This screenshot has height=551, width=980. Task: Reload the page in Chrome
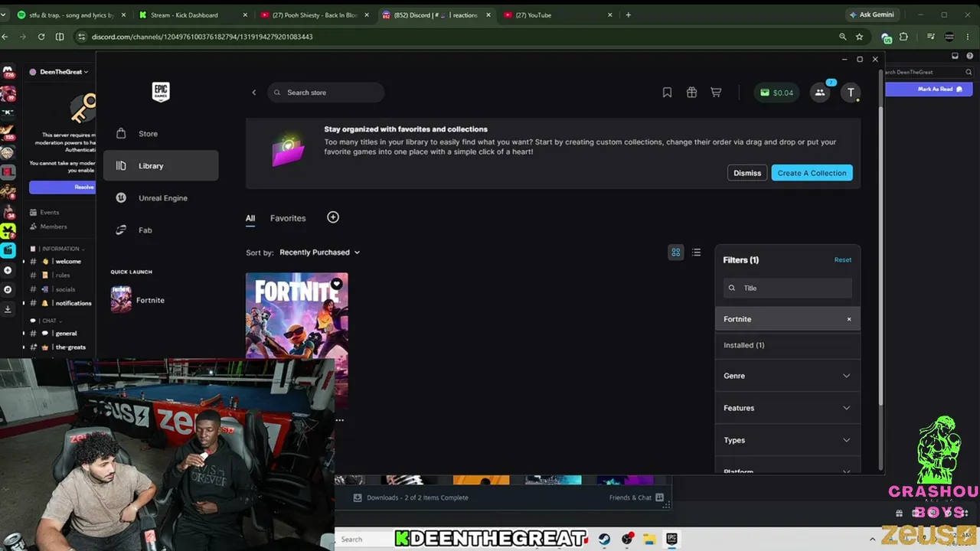pos(41,37)
